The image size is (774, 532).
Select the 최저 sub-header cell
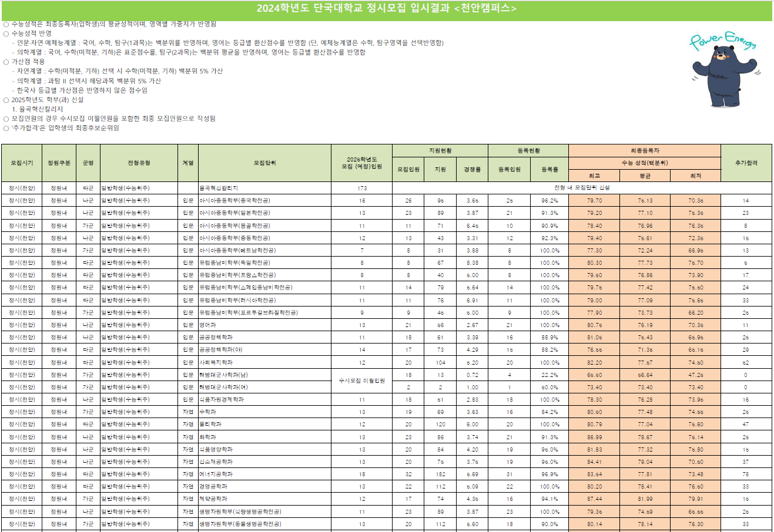[x=695, y=176]
